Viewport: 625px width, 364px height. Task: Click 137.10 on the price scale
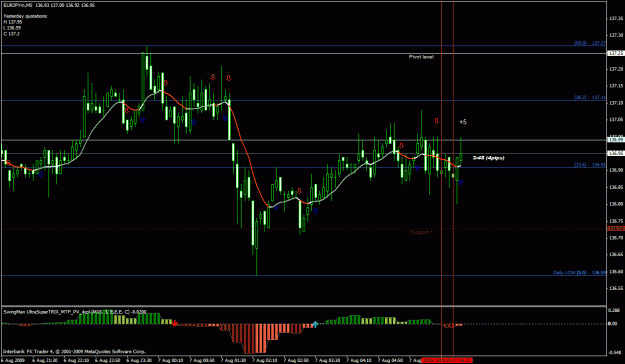[x=616, y=103]
